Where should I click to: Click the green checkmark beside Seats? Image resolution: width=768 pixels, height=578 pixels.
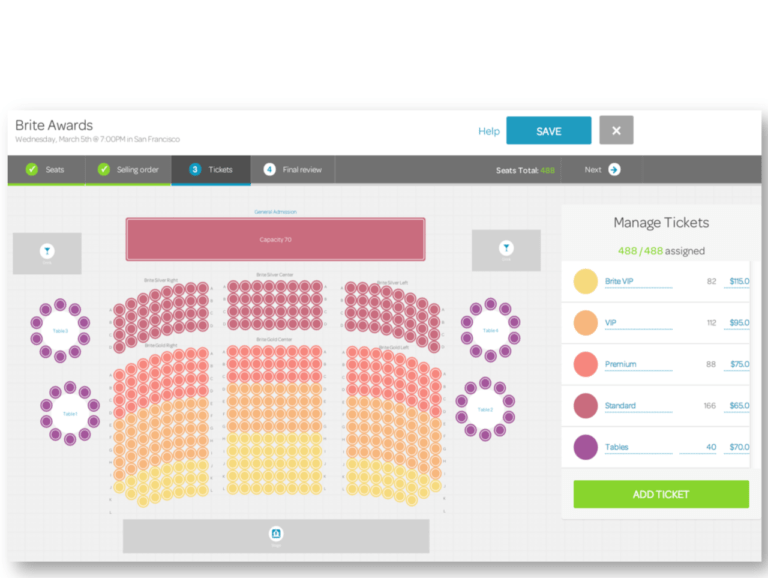[x=32, y=170]
